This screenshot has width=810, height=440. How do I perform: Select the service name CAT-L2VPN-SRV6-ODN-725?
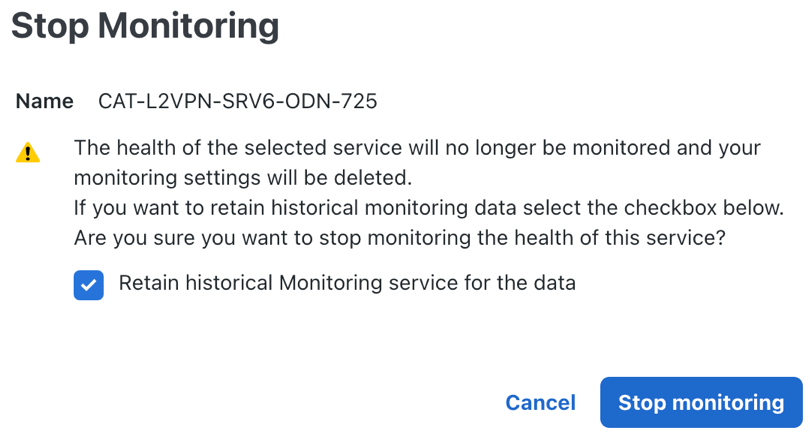point(237,101)
